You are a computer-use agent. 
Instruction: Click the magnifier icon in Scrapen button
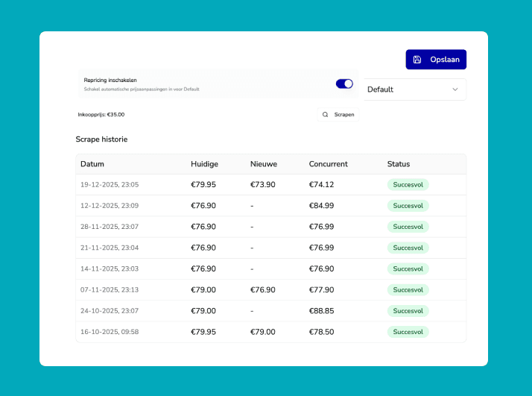[325, 114]
